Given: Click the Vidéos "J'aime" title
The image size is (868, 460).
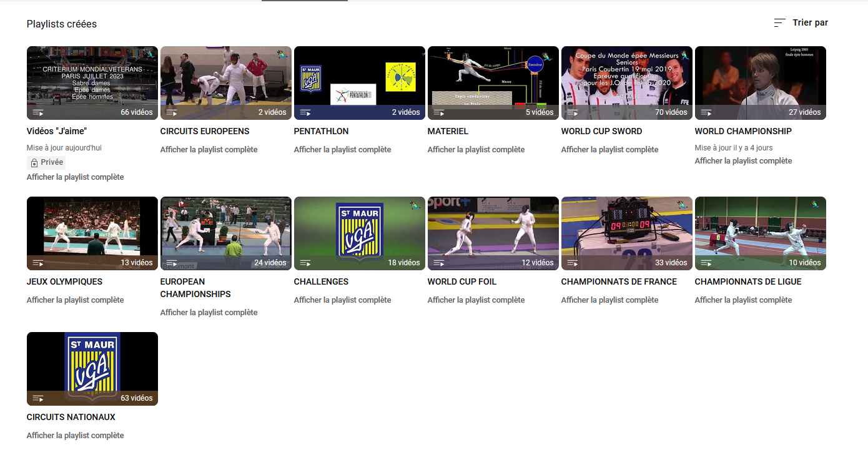Looking at the screenshot, I should pos(57,131).
